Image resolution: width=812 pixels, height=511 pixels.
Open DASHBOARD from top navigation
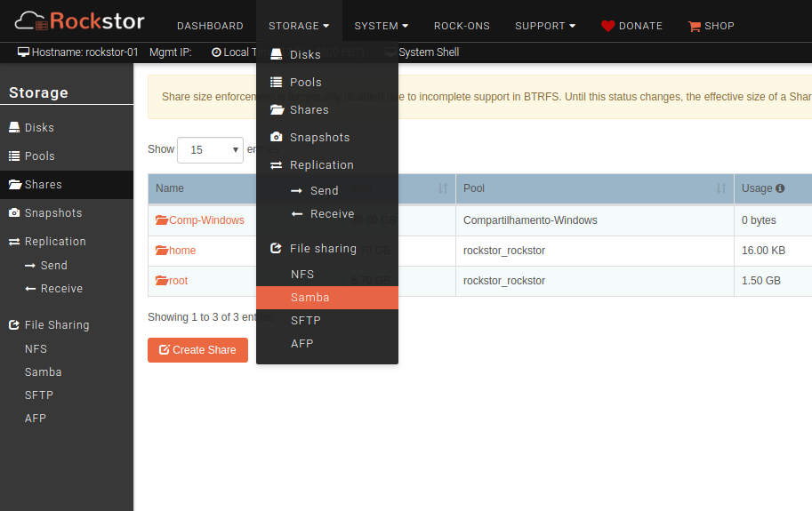(210, 26)
